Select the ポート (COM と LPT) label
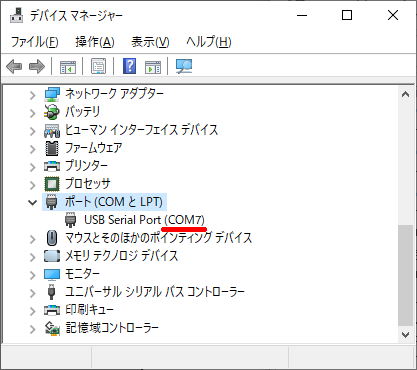Image resolution: width=417 pixels, height=370 pixels. tap(114, 202)
